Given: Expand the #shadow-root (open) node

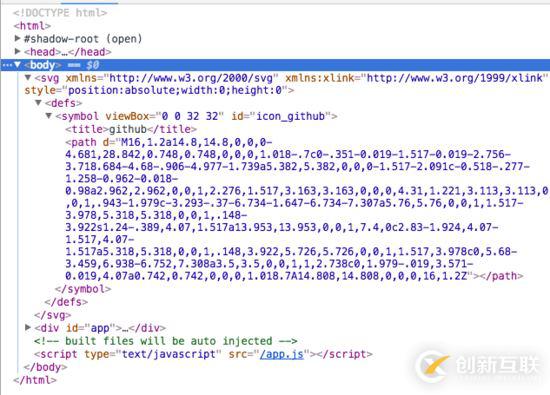Looking at the screenshot, I should coord(17,38).
